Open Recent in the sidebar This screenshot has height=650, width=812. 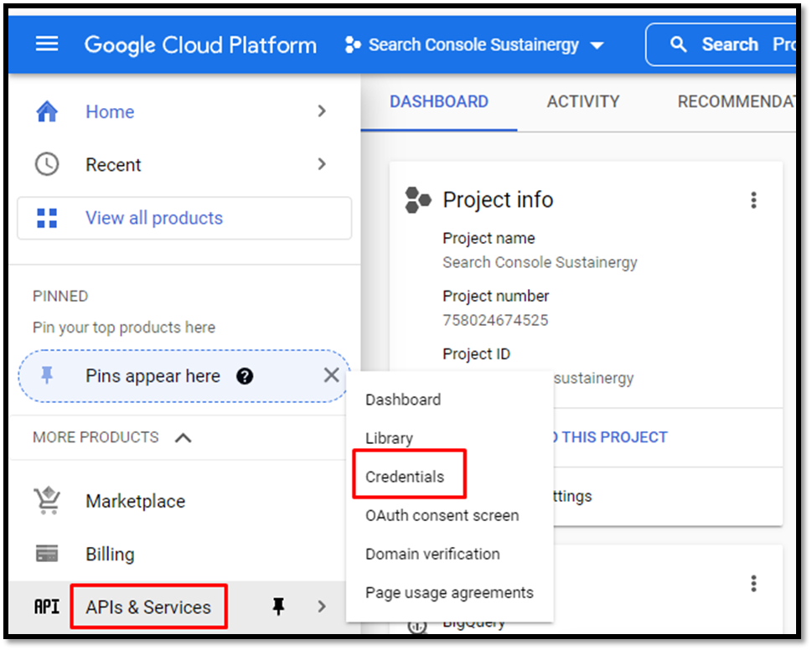click(x=113, y=164)
